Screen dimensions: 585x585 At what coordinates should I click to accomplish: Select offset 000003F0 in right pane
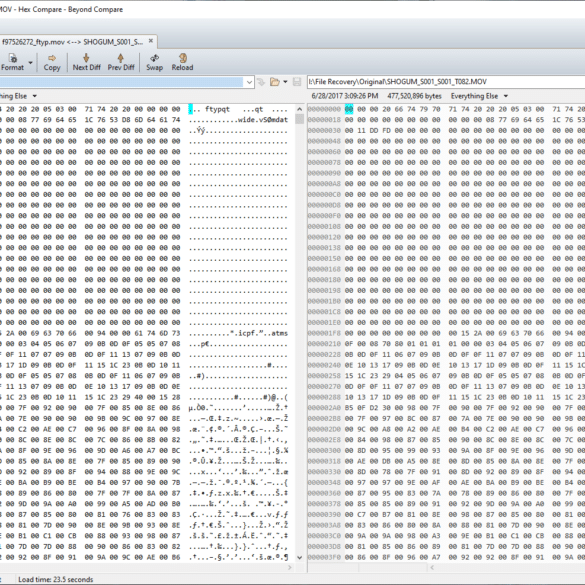(x=324, y=557)
